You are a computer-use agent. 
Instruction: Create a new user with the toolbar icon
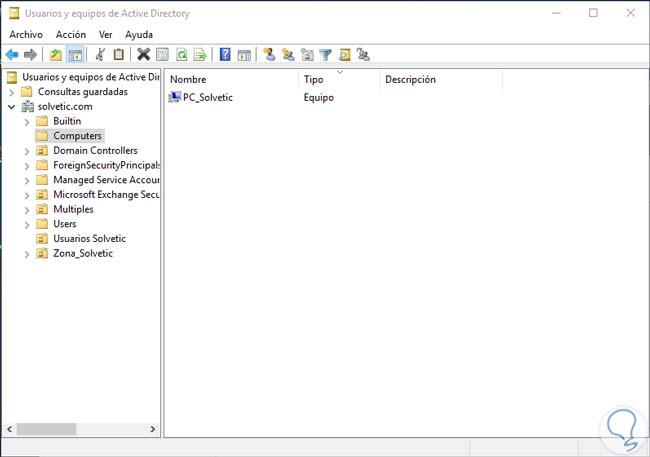coord(269,54)
